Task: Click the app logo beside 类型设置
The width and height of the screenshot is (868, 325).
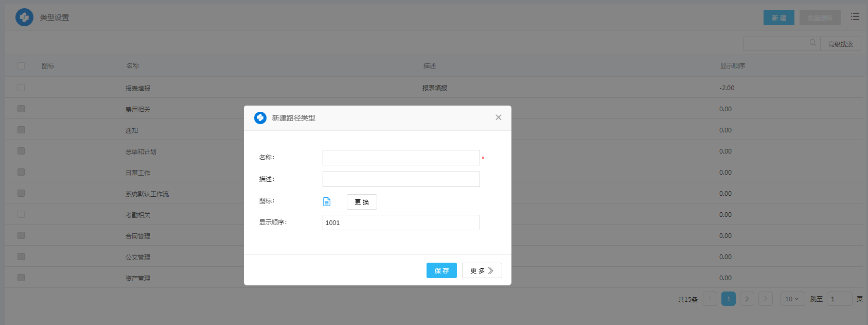Action: 24,18
